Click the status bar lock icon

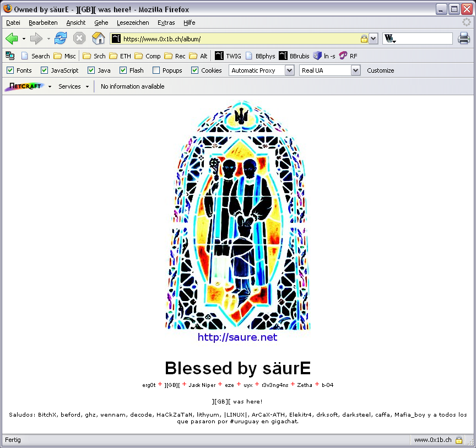tap(459, 440)
